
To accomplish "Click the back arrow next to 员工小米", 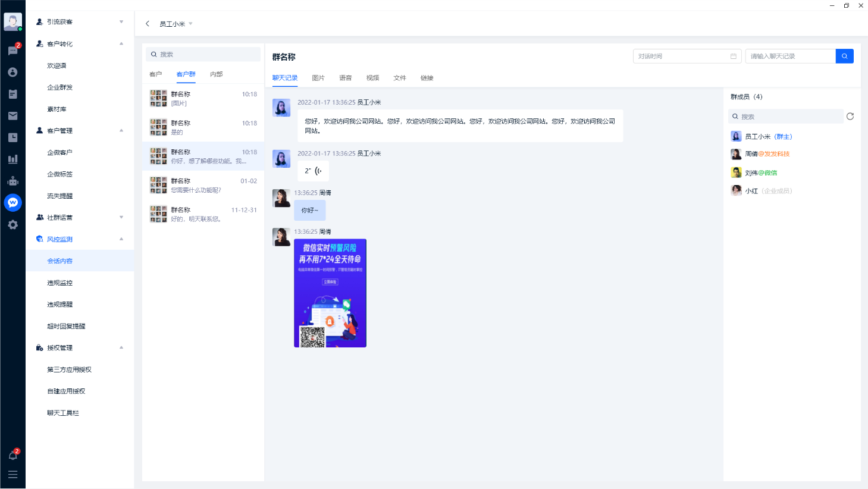I will coord(148,24).
